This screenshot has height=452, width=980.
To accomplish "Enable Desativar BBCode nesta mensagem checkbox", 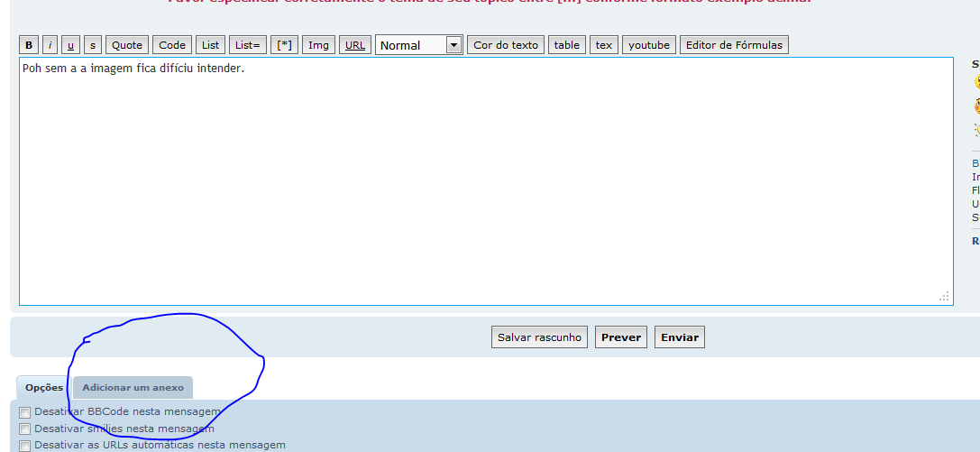I will 25,412.
